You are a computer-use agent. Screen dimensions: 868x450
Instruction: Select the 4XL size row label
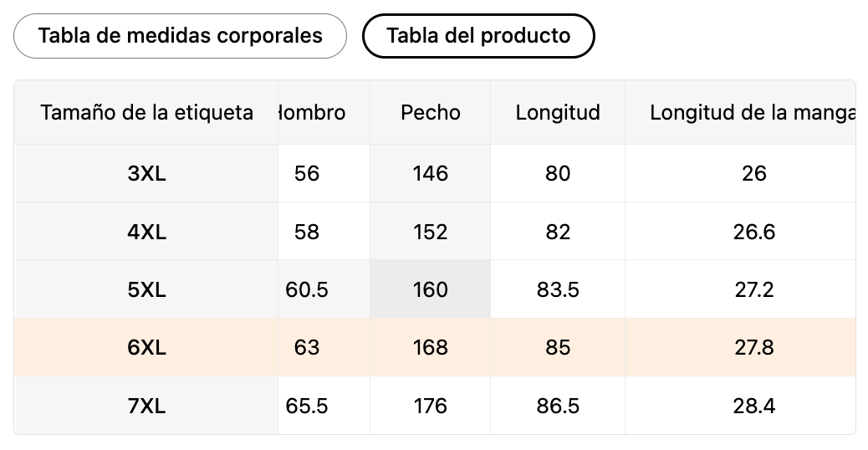click(146, 232)
